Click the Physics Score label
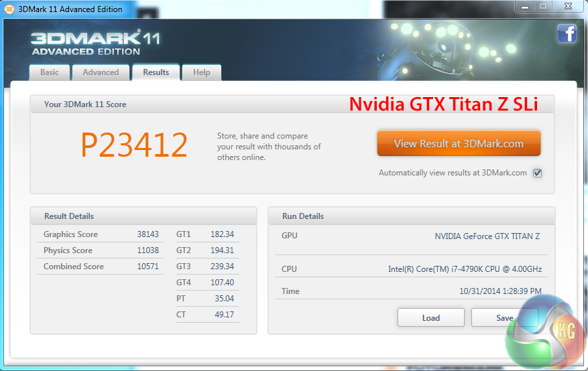Screen dimensions: 588x371 [x=68, y=250]
